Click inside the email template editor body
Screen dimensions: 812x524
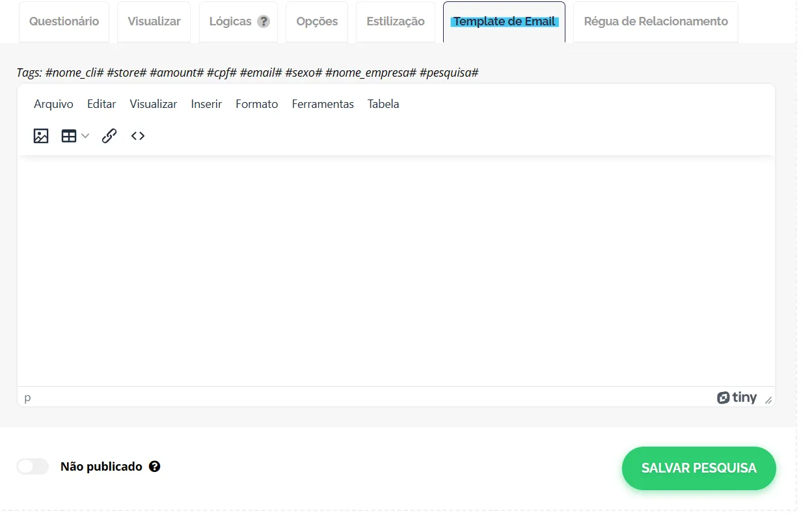pyautogui.click(x=396, y=272)
